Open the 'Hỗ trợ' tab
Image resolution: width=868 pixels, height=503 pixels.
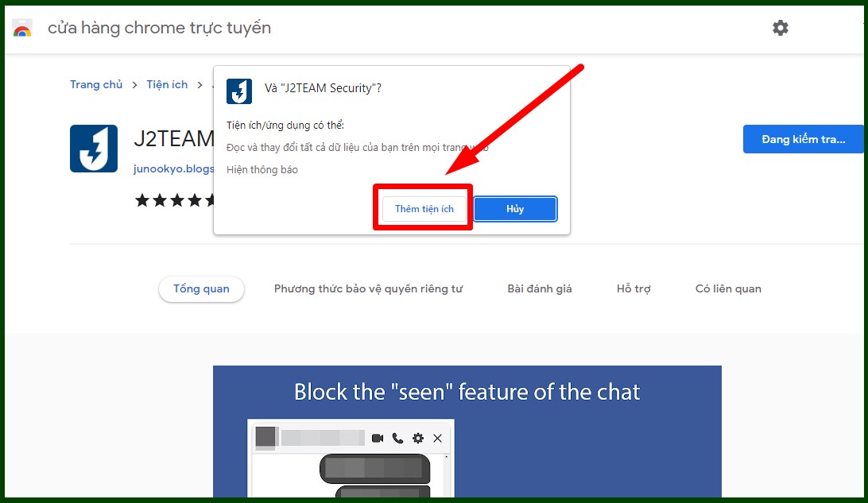click(x=634, y=289)
